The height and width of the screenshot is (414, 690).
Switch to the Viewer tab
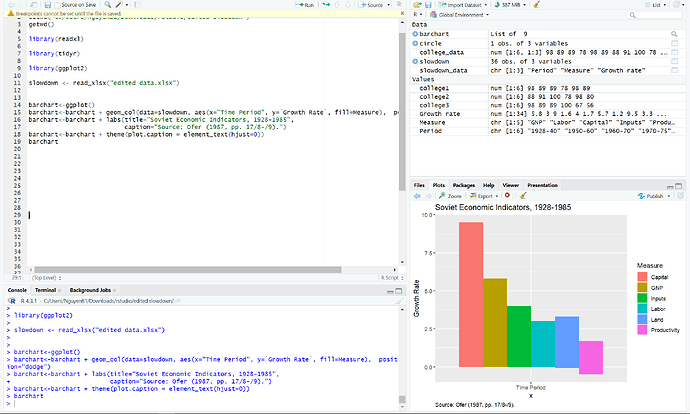click(x=510, y=185)
